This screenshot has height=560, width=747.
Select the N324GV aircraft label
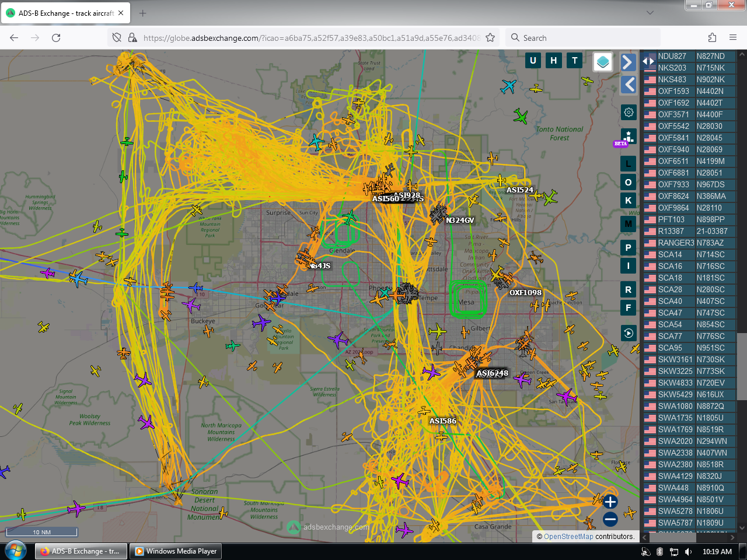460,220
